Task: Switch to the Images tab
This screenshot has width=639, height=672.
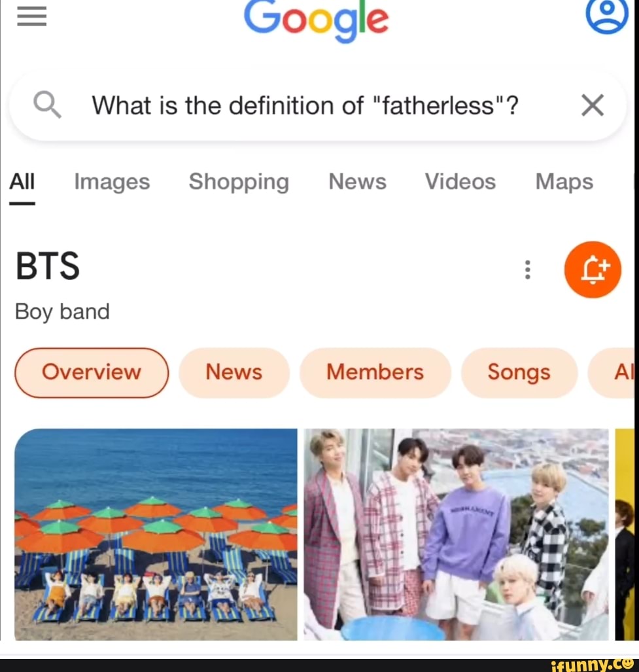Action: point(111,182)
